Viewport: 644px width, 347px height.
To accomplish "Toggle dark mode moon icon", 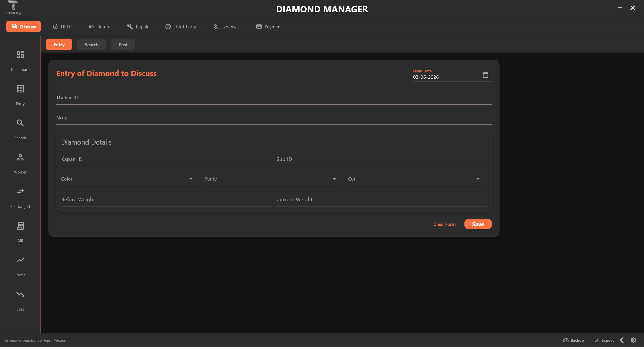I will point(622,340).
